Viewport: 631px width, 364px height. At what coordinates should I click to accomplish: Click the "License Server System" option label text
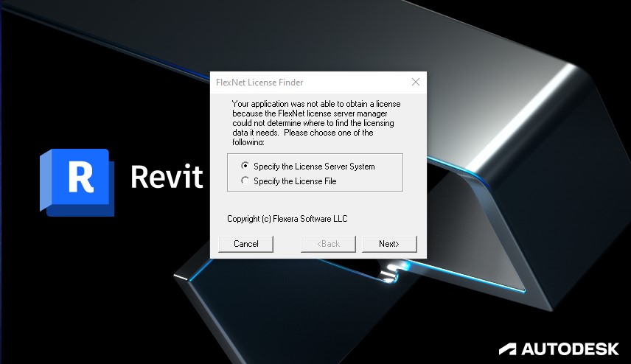pos(314,167)
